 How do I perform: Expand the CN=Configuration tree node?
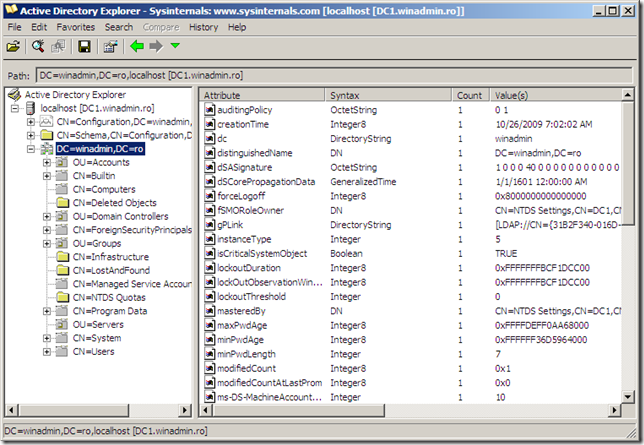point(31,122)
